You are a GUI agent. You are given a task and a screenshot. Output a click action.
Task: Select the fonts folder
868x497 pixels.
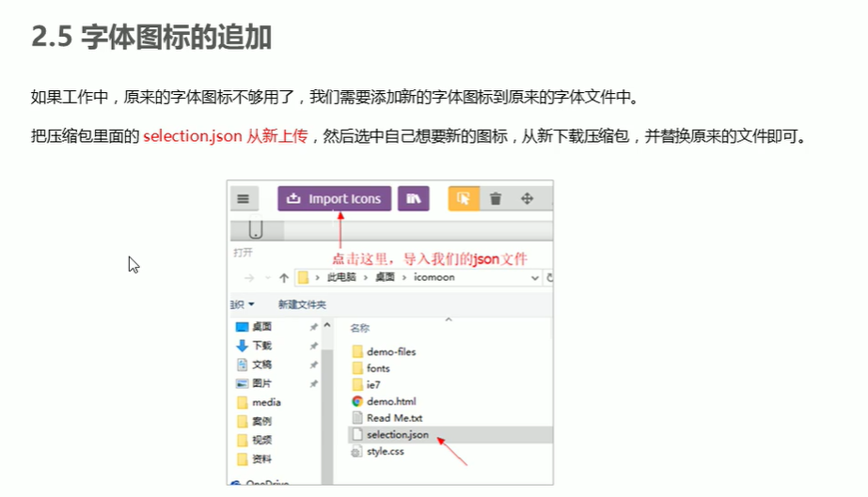(378, 368)
